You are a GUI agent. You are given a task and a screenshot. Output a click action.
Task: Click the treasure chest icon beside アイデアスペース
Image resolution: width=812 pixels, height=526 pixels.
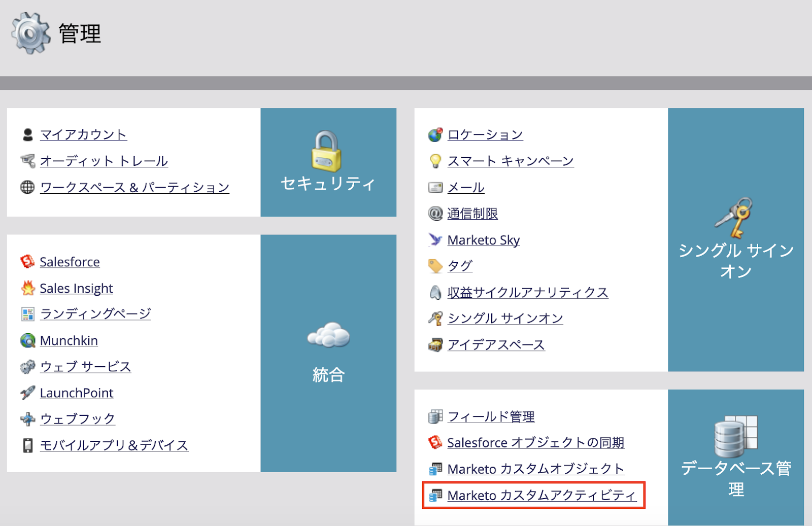point(435,345)
